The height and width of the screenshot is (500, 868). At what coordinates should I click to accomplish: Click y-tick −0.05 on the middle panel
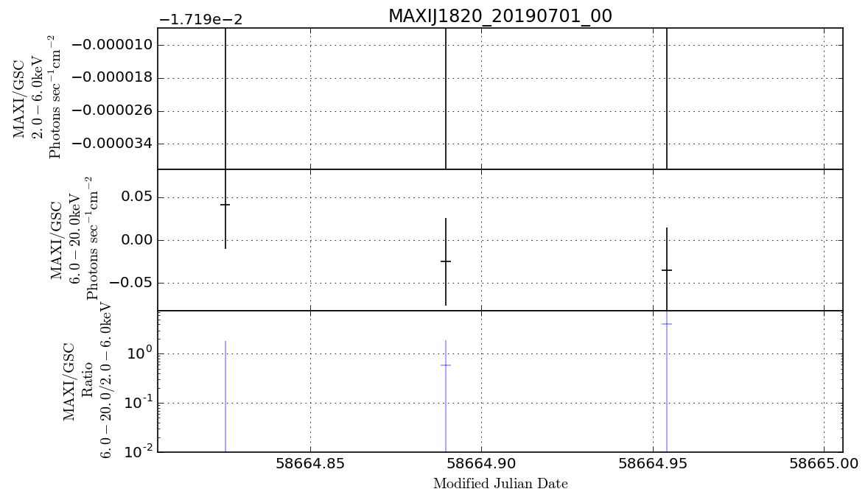pos(130,284)
